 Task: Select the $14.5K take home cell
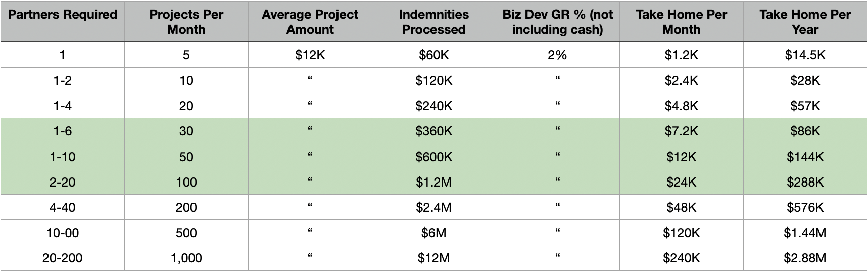coord(805,55)
